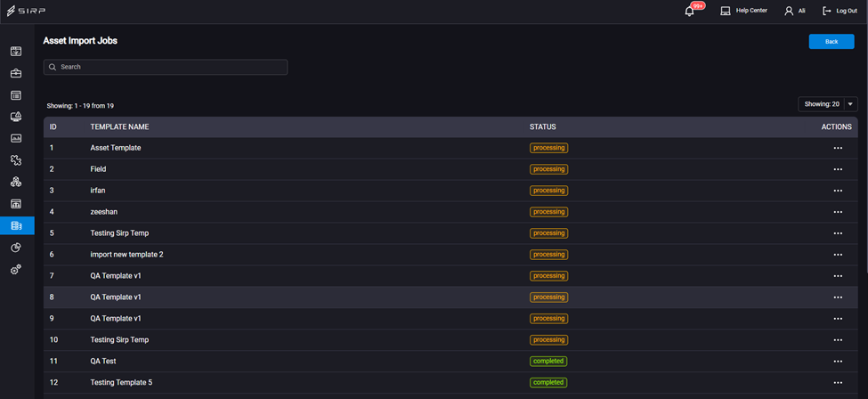Screen dimensions: 868x399
Task: Click the TEMPLATE NAME column header
Action: coord(119,126)
